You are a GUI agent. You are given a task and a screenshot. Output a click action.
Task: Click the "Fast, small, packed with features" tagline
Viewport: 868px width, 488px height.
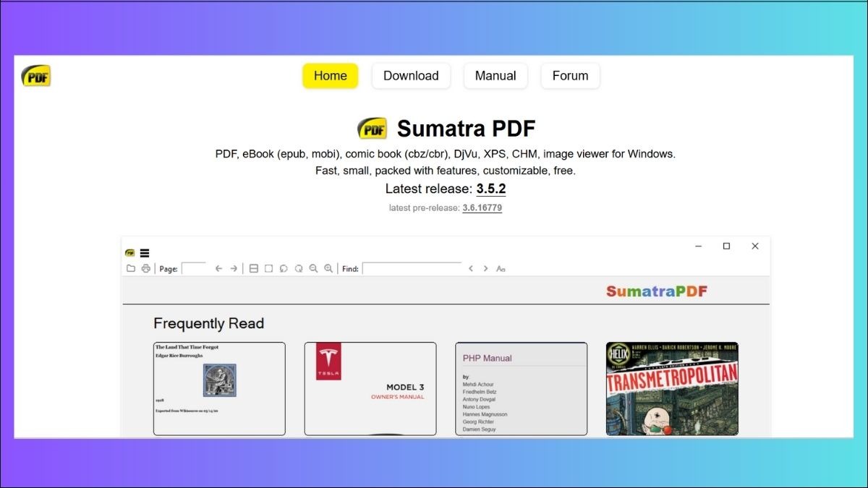(x=446, y=171)
